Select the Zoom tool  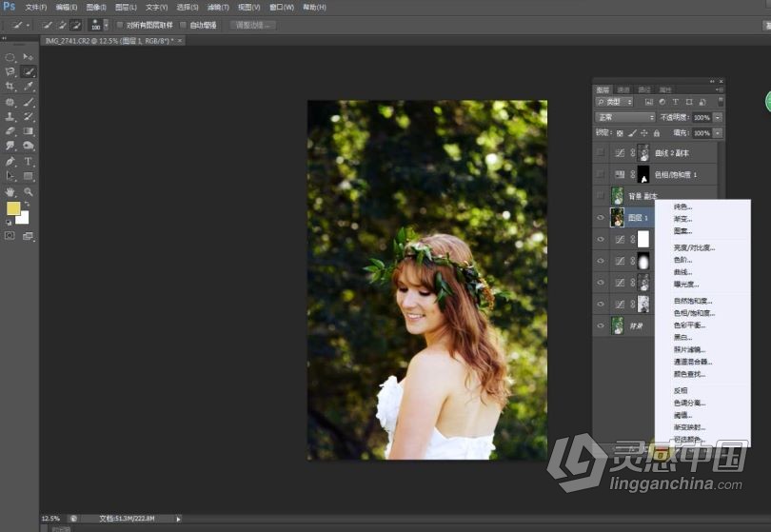coord(28,191)
